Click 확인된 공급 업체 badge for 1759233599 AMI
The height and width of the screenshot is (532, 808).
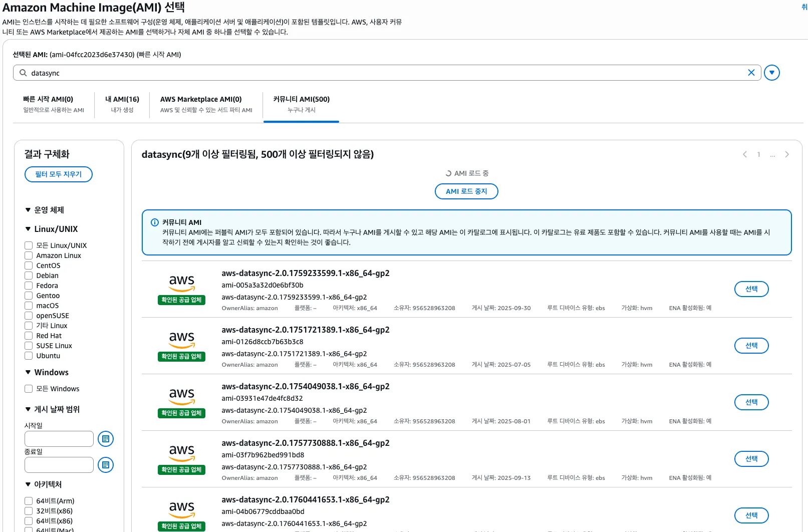(181, 300)
